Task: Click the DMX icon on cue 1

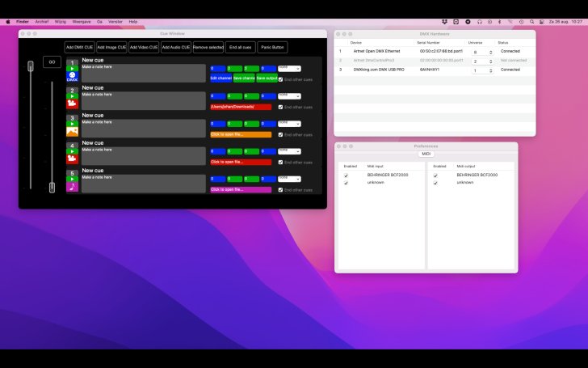Action: [x=72, y=77]
